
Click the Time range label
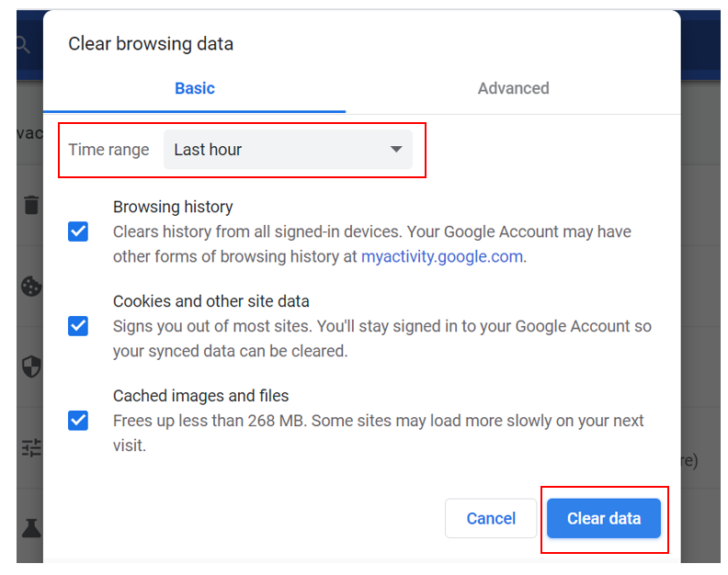(x=108, y=150)
